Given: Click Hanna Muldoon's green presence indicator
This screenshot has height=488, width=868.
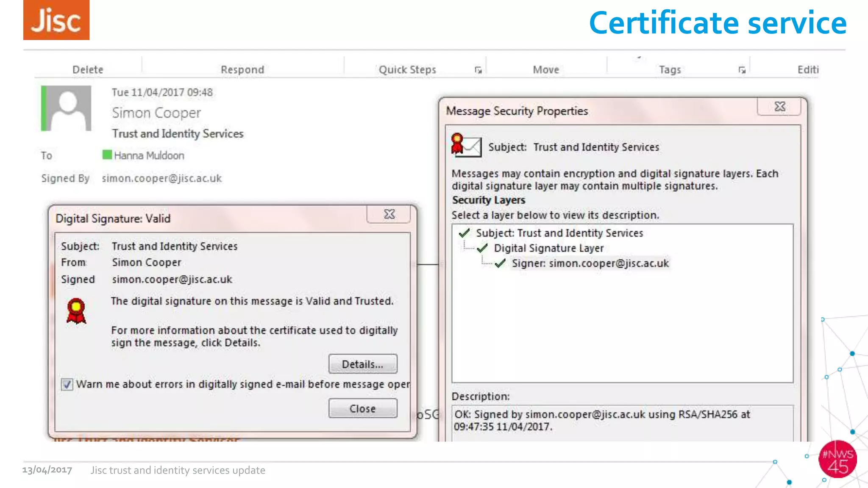Looking at the screenshot, I should click(107, 155).
